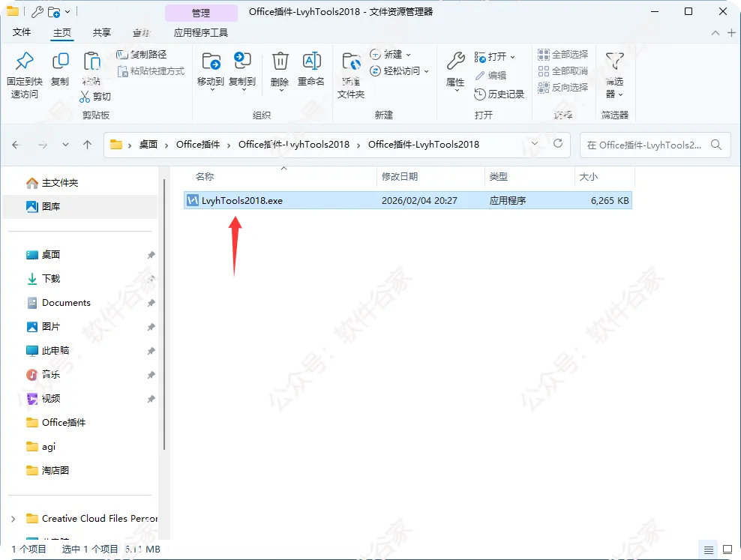The width and height of the screenshot is (741, 560).
Task: Switch to the Home ribbon tab
Action: [x=62, y=32]
